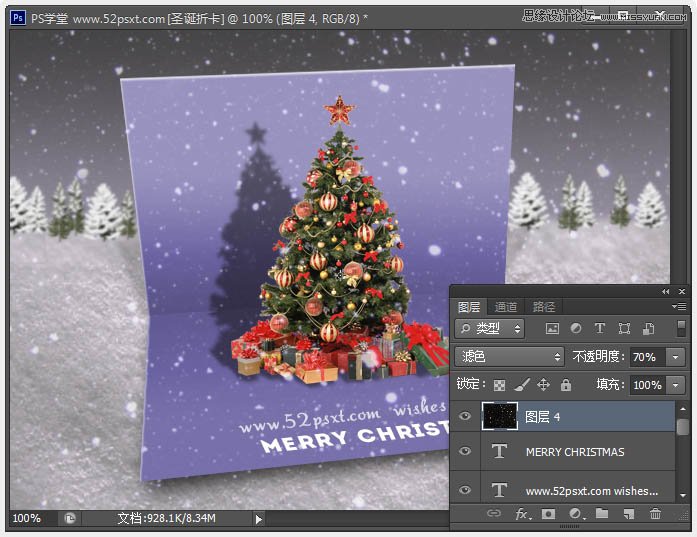Click the Photoshop Ps icon in title bar

coord(17,18)
